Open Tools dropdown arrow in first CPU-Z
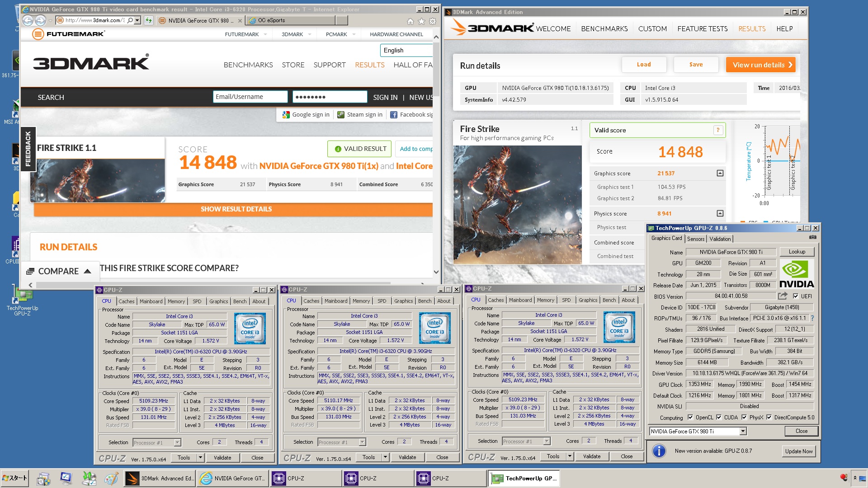Screen dimensions: 868x488 coord(200,458)
